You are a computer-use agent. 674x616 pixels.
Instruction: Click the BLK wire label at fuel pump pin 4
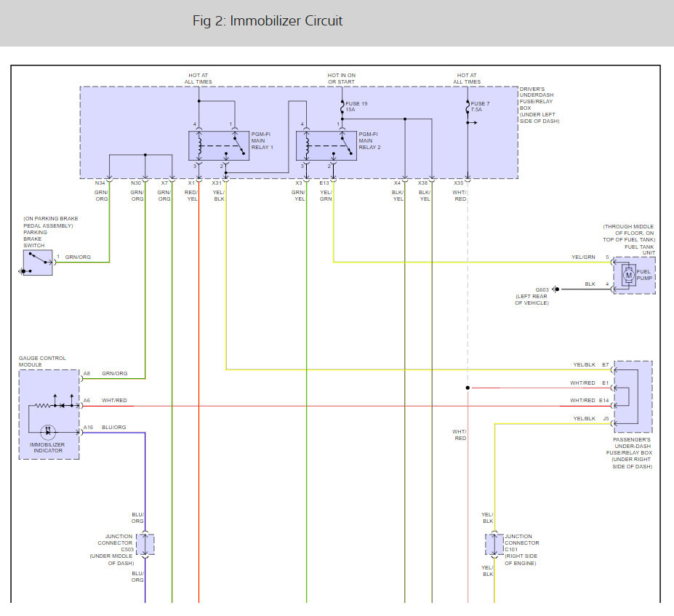pyautogui.click(x=590, y=284)
